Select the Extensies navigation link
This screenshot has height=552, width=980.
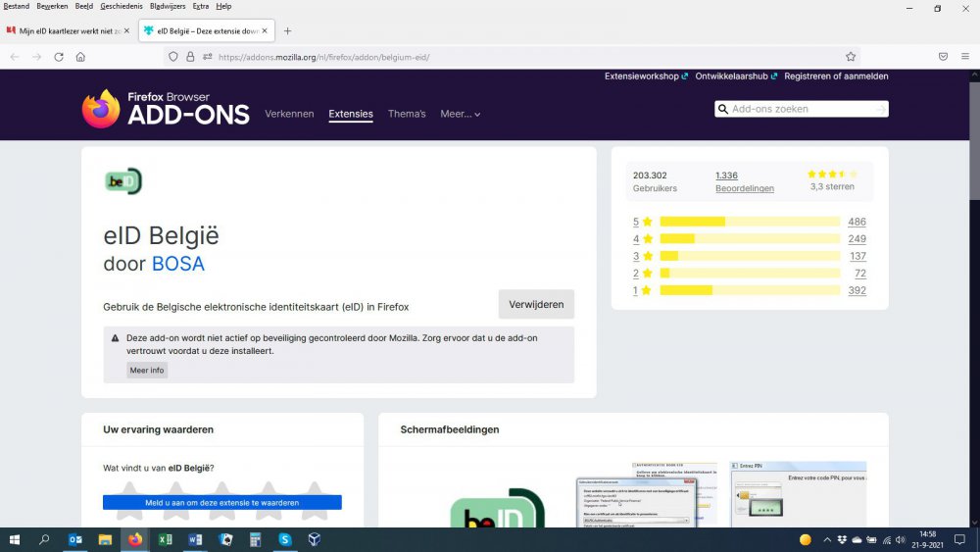351,114
